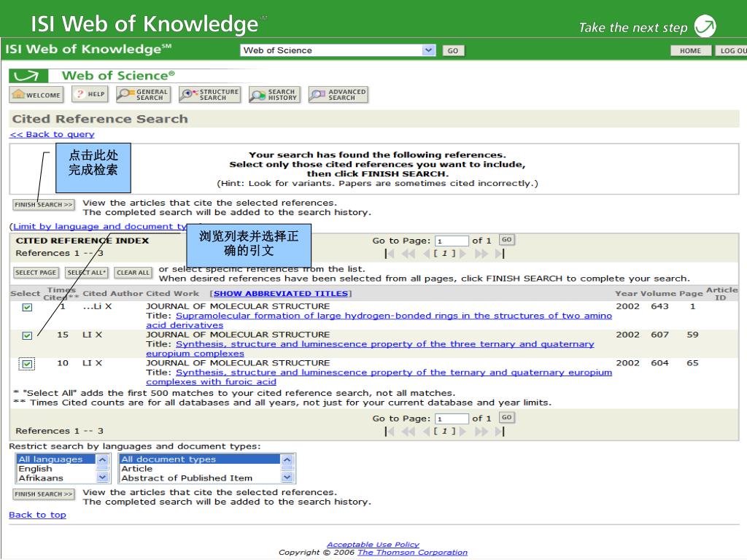
Task: Select Afrikaans in the languages list
Action: point(56,478)
